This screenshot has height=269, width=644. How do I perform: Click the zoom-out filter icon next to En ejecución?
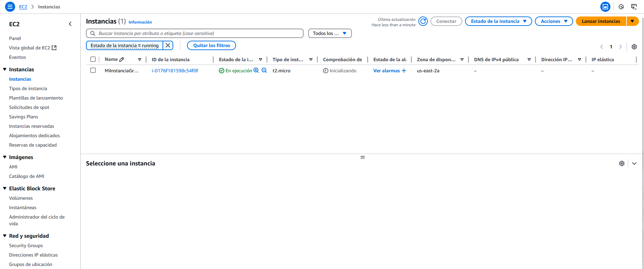(x=264, y=70)
